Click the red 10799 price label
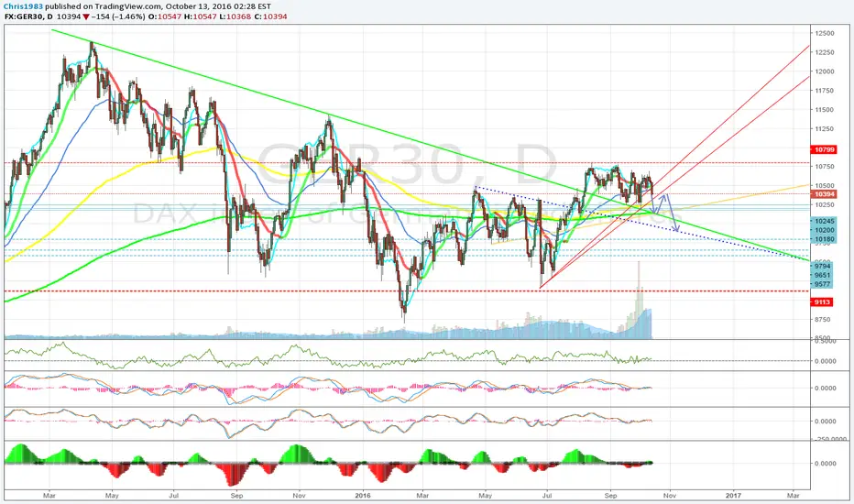The width and height of the screenshot is (854, 504). pyautogui.click(x=824, y=149)
